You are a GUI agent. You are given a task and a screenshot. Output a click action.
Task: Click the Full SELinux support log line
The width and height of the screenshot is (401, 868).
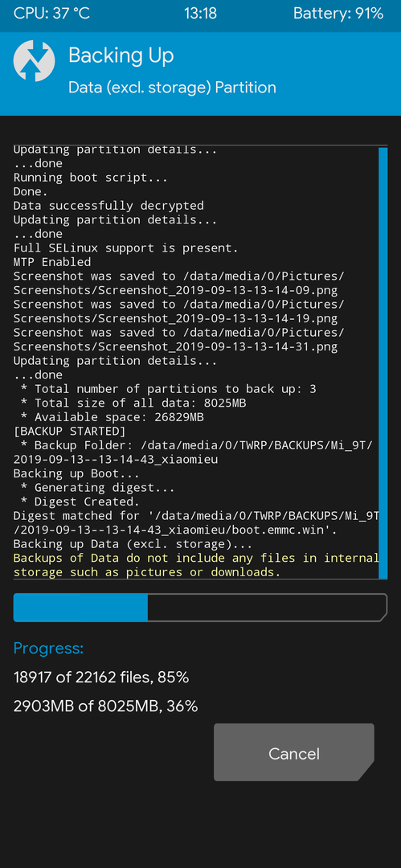[x=125, y=248]
